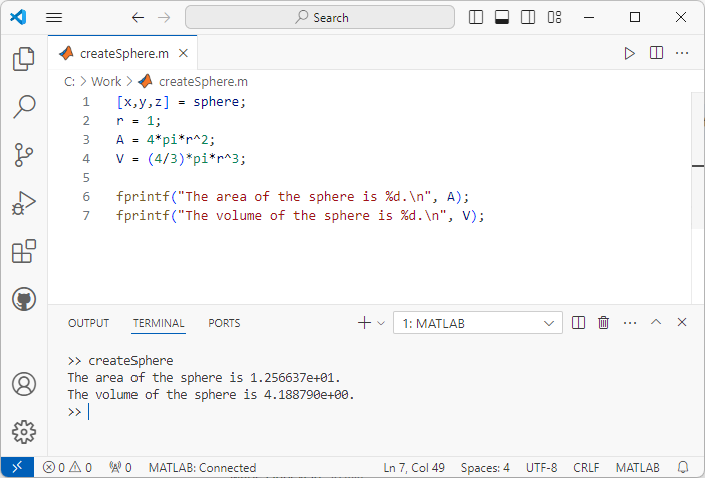This screenshot has width=705, height=478.
Task: Switch to the OUTPUT panel tab
Action: (88, 323)
